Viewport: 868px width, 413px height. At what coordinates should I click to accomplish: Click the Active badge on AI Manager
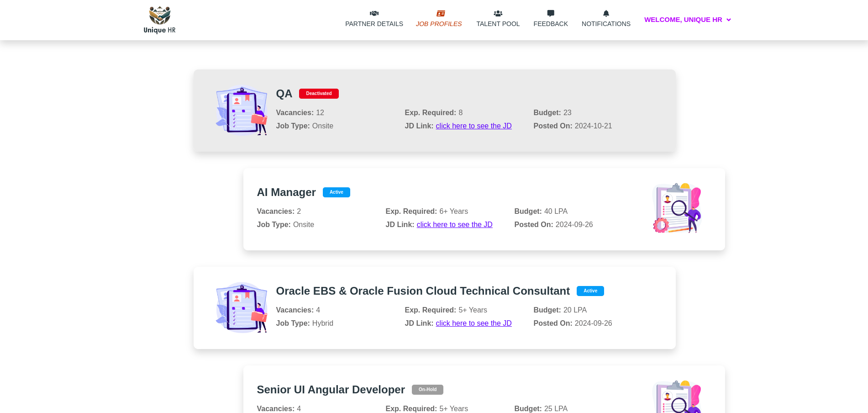[x=337, y=192]
